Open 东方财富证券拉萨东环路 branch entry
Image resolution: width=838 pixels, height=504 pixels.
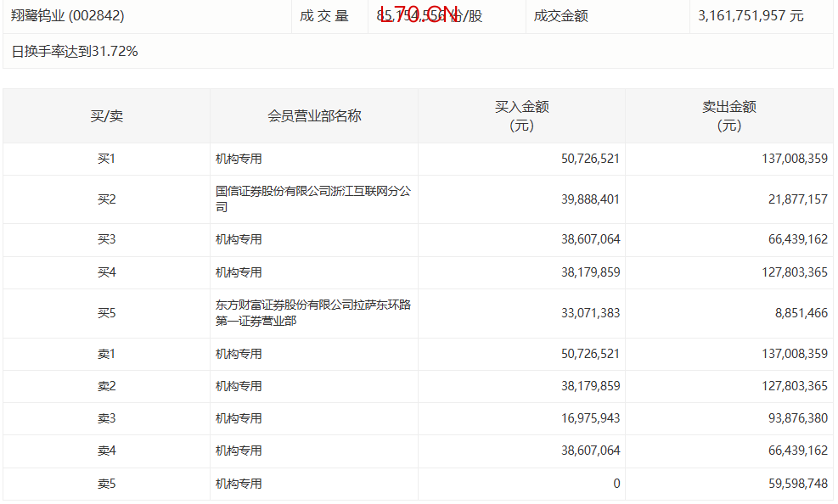click(x=312, y=313)
